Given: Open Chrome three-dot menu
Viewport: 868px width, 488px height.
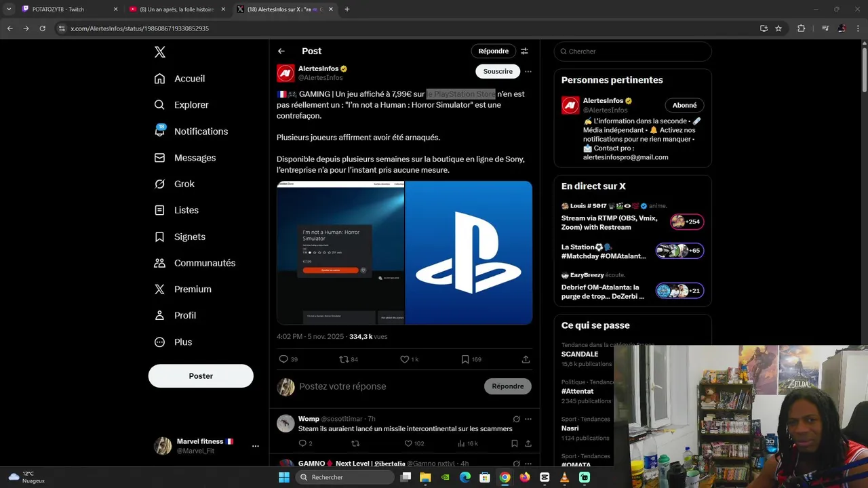Looking at the screenshot, I should (858, 28).
